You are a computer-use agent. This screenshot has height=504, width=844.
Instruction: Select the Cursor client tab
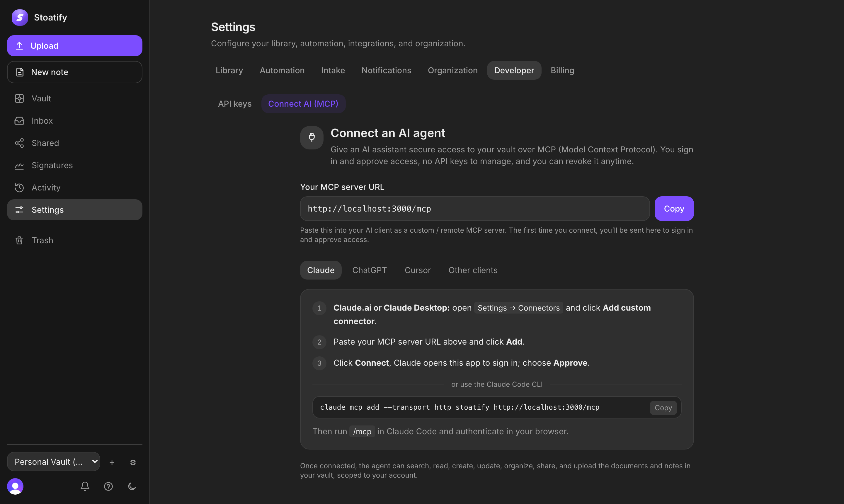tap(417, 270)
